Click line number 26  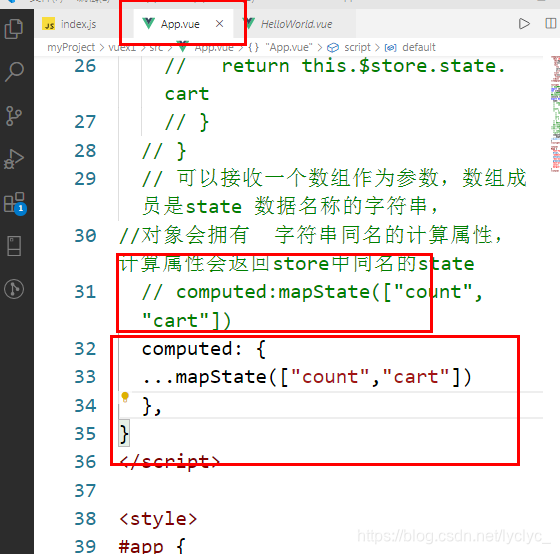85,66
